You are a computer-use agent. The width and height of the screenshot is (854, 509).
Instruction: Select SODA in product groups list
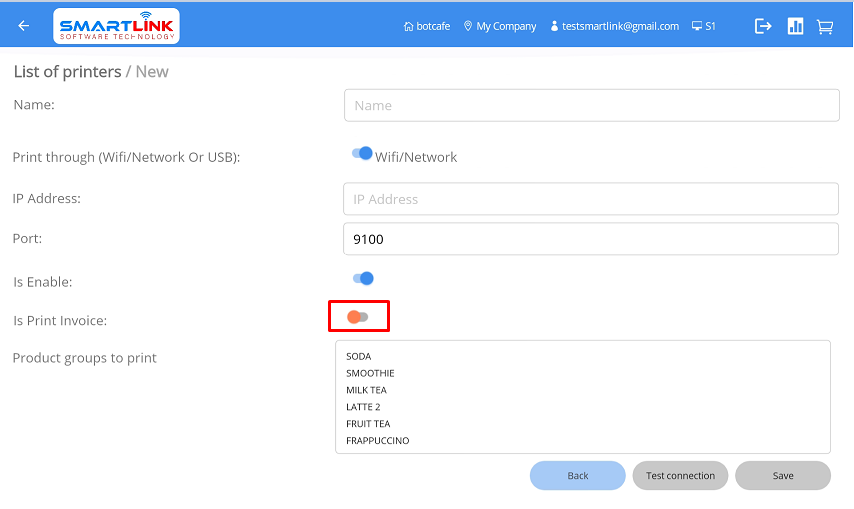(x=359, y=356)
